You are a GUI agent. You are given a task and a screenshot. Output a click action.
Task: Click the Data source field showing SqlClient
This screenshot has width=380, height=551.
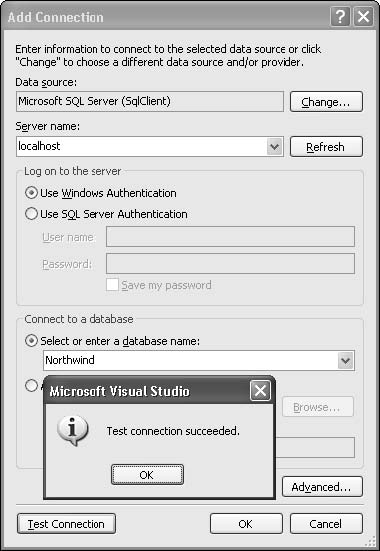coord(150,102)
